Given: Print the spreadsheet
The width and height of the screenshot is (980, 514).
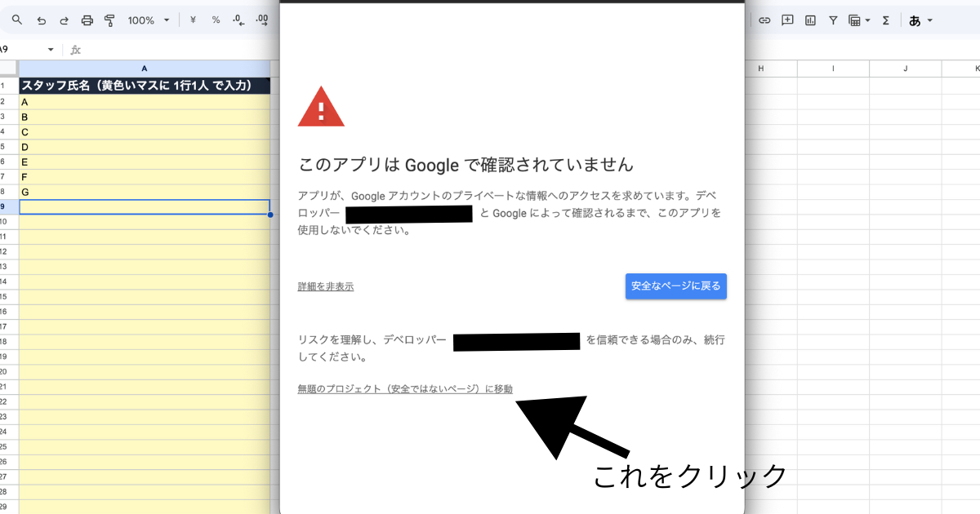Looking at the screenshot, I should point(87,20).
